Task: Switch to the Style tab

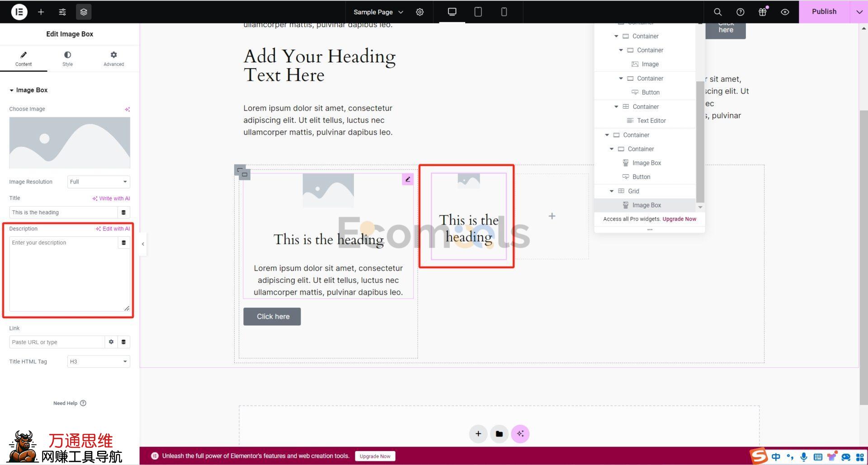Action: 67,58
